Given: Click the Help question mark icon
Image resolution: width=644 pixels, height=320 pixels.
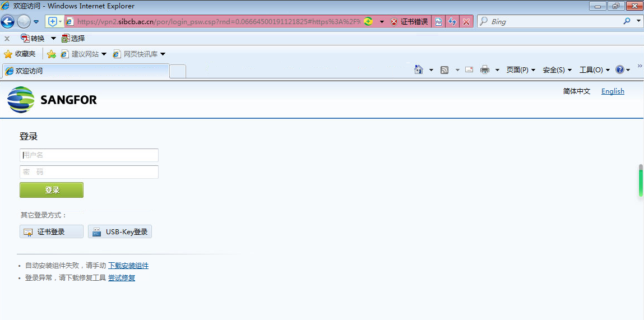Looking at the screenshot, I should point(620,70).
